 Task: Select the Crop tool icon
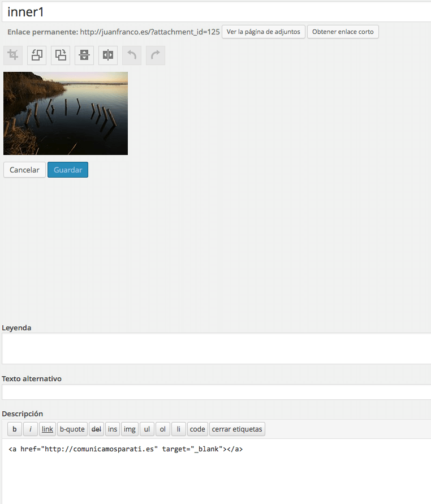click(13, 55)
